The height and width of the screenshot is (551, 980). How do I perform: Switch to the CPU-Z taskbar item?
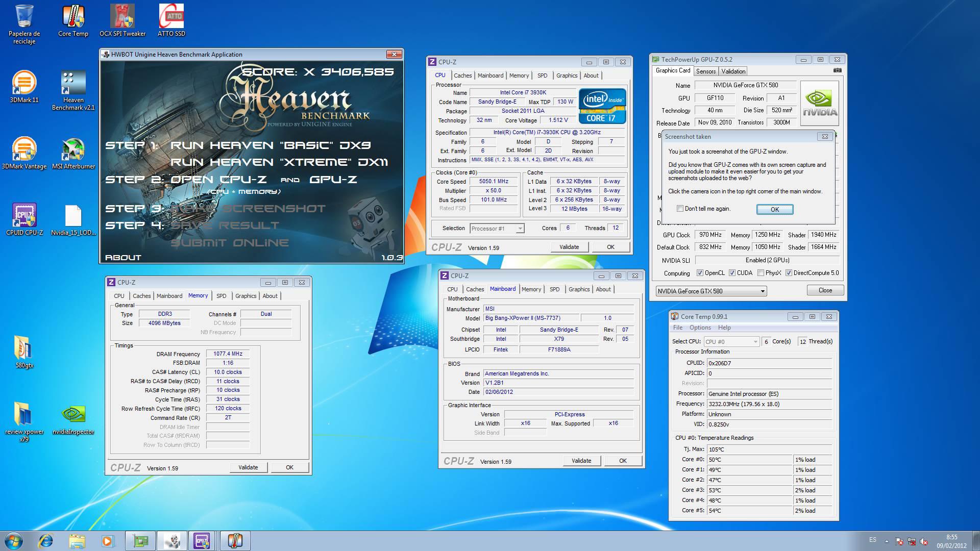point(203,540)
